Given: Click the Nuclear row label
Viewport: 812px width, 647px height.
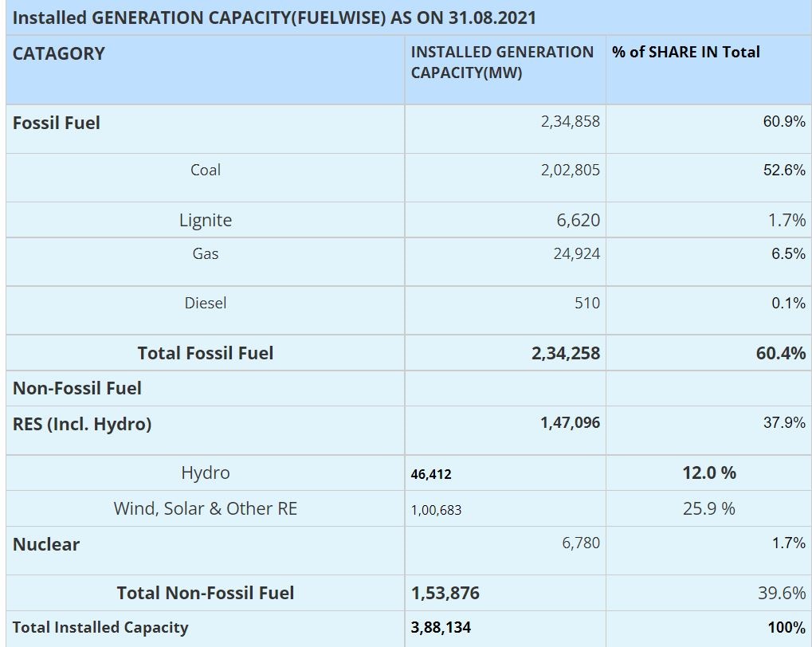Looking at the screenshot, I should [46, 544].
